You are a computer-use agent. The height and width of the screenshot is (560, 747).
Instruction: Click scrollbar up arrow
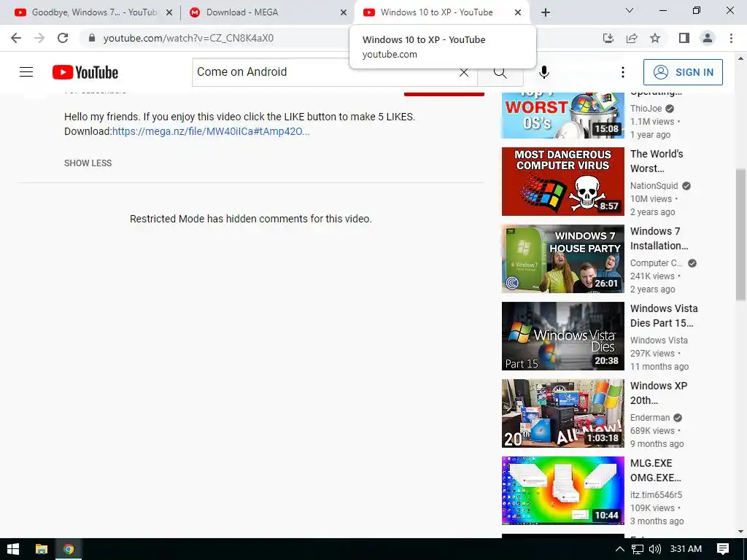click(740, 58)
